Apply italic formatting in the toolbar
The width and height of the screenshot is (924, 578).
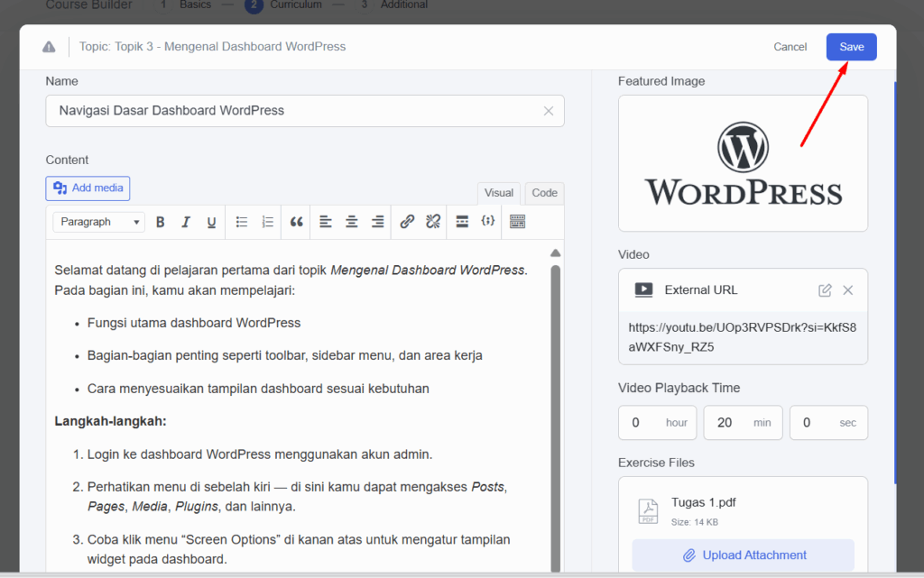click(x=186, y=222)
